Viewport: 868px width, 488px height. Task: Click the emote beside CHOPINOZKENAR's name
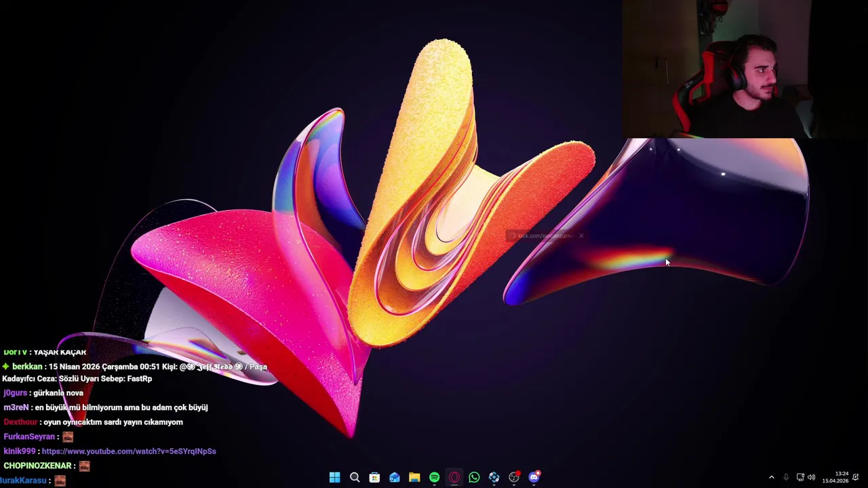tap(84, 466)
